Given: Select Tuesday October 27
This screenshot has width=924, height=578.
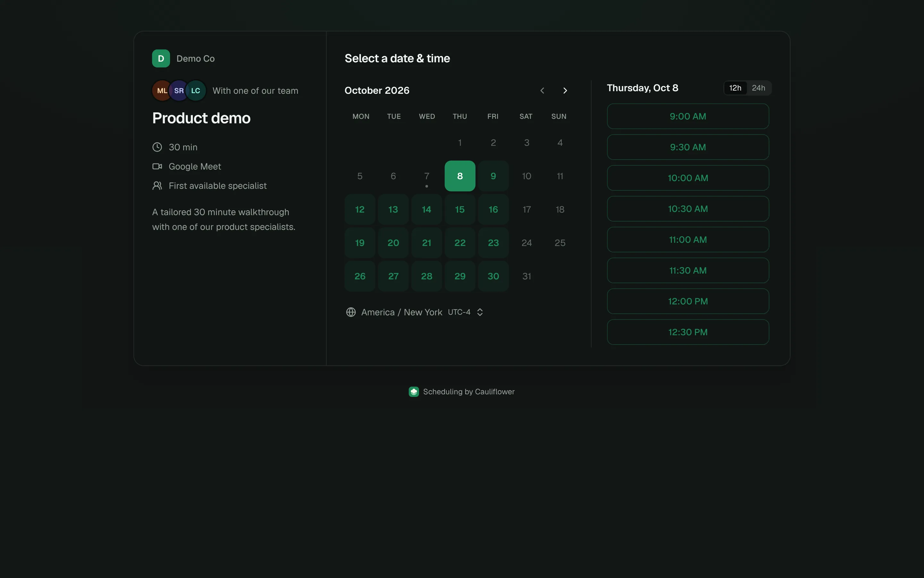Looking at the screenshot, I should coord(393,276).
